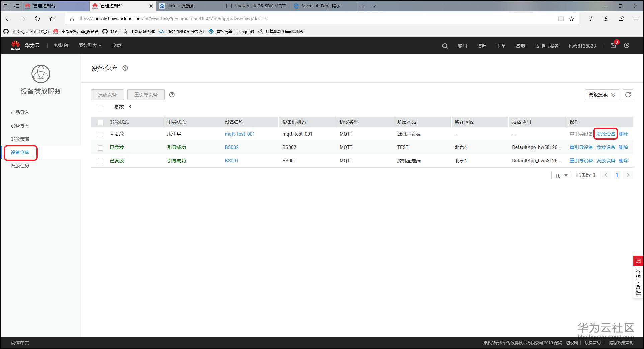Click the 重引导设备 toolbar button
The width and height of the screenshot is (644, 349).
(146, 95)
